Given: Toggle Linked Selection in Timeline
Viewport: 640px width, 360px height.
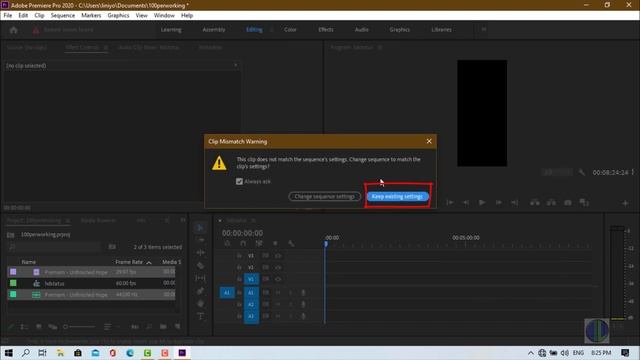Looking at the screenshot, I should click(x=259, y=243).
